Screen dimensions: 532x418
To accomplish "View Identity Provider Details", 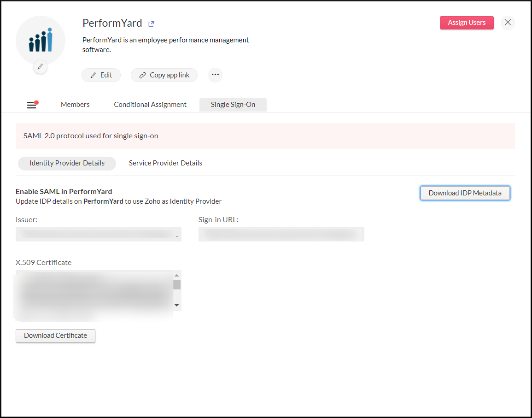I will (x=66, y=163).
